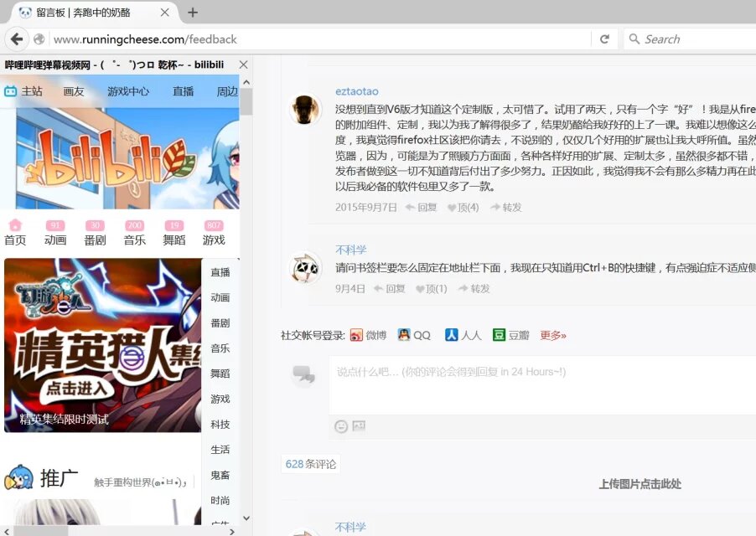Go to bilibili home (首页) icon
Screen dimensions: 756x536
point(15,232)
